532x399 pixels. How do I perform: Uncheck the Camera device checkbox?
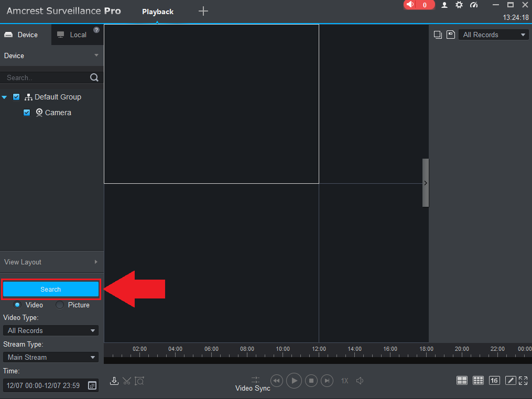click(27, 113)
